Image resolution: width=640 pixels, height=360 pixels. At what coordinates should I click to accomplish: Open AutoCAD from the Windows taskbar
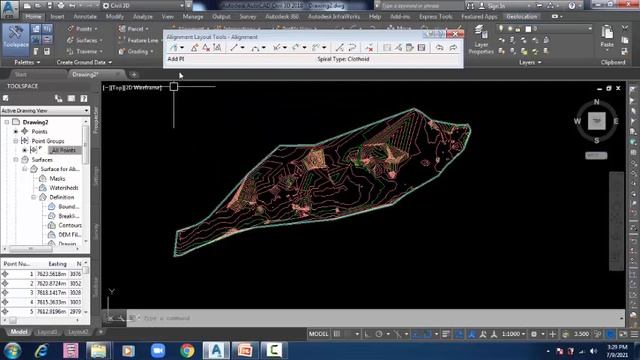pos(216,351)
